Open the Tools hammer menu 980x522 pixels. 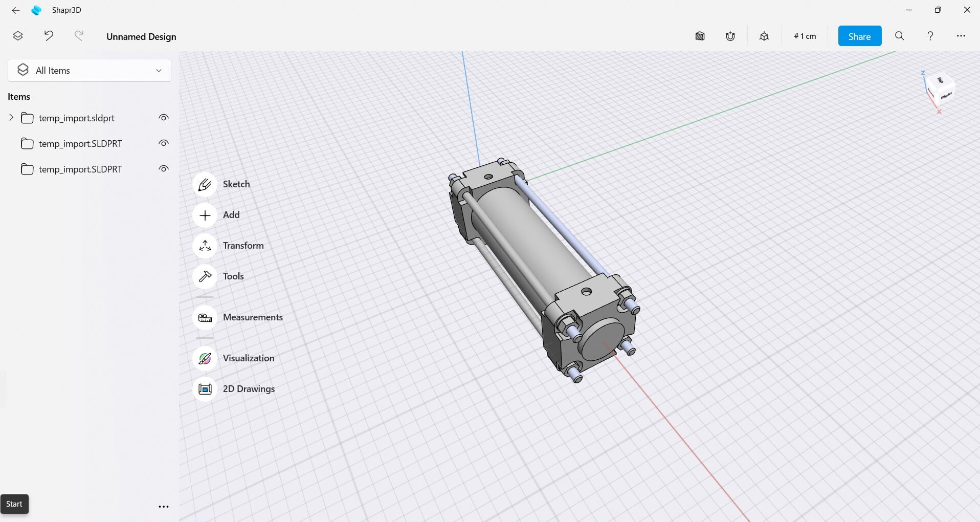click(205, 277)
